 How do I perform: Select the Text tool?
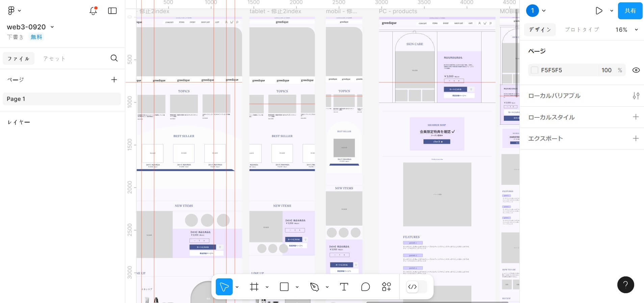click(344, 287)
